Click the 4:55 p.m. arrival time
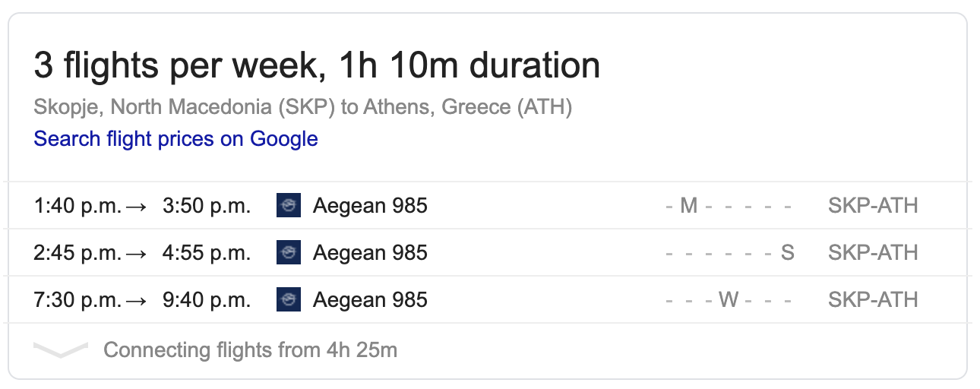The image size is (980, 389). [x=207, y=253]
